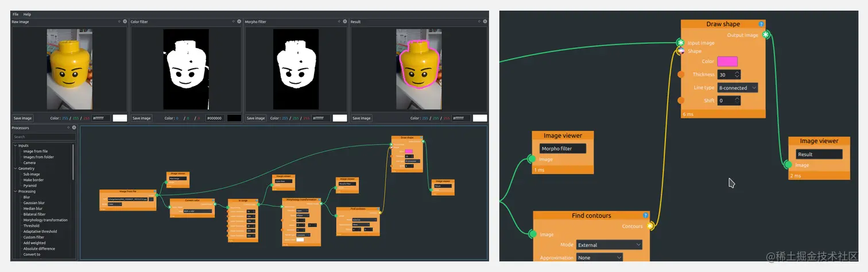The image size is (868, 272).
Task: Click the Image from file node's browse button
Action: (151, 199)
